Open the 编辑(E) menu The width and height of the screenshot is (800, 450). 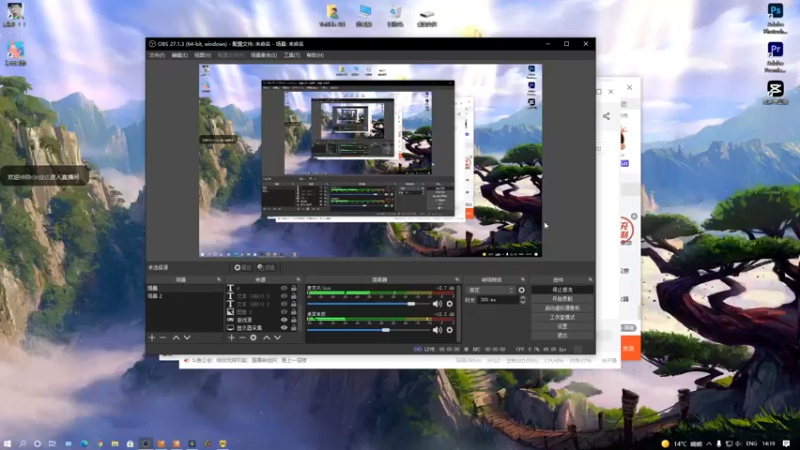coord(180,55)
